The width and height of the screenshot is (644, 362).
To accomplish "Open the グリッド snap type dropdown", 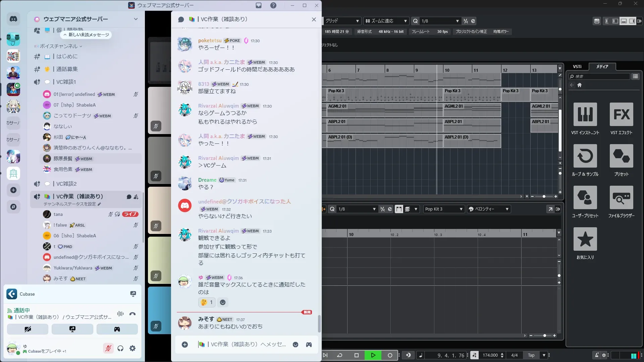I will click(342, 21).
